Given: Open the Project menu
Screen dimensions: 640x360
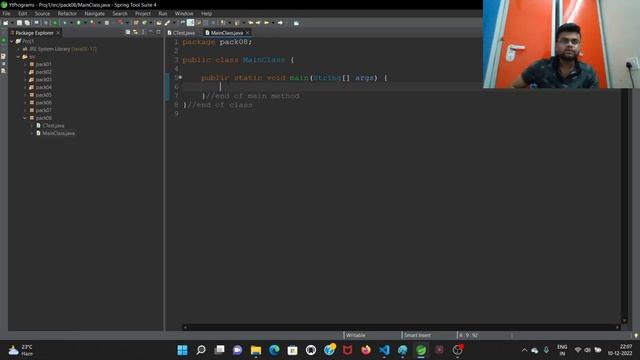Looking at the screenshot, I should [143, 13].
